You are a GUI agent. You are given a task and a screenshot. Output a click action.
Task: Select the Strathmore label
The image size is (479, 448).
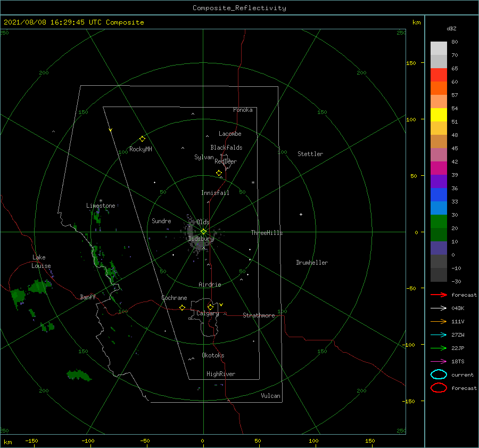pos(259,315)
